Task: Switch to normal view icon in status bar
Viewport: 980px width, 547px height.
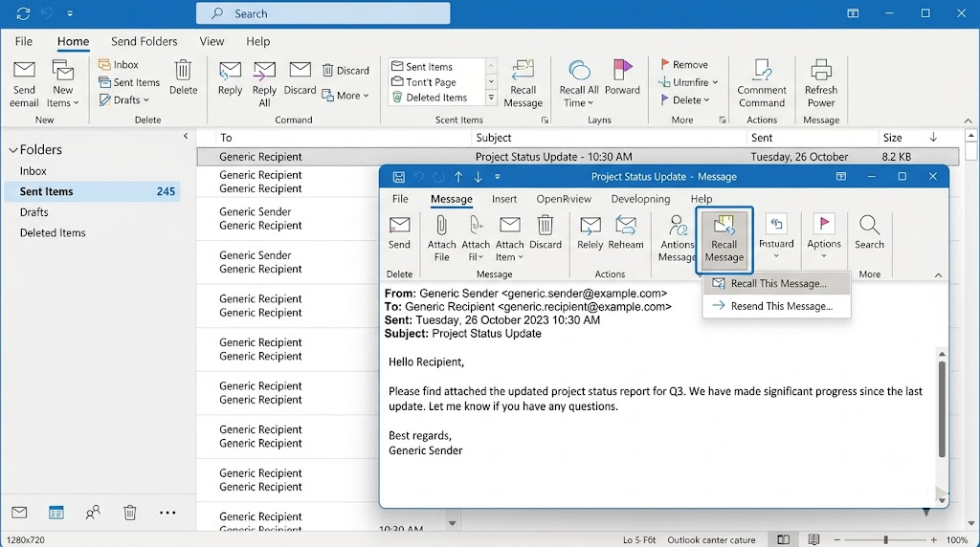Action: (x=783, y=539)
